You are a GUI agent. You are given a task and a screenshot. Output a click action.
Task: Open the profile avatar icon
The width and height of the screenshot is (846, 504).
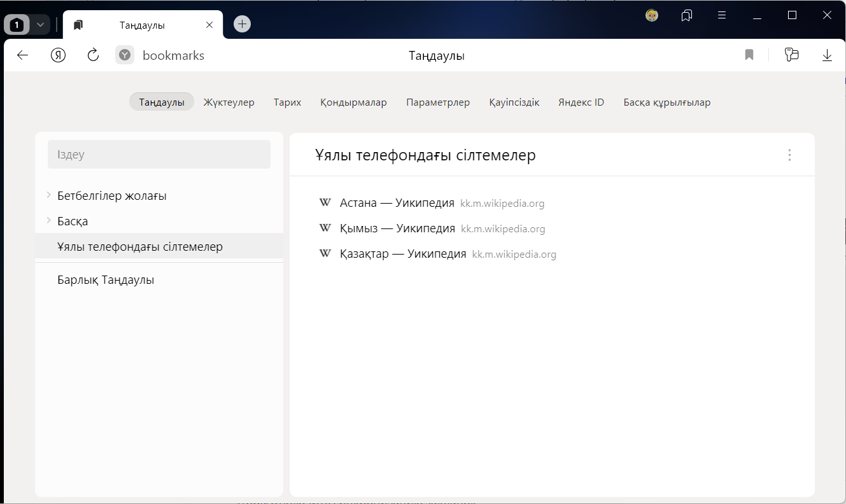651,15
